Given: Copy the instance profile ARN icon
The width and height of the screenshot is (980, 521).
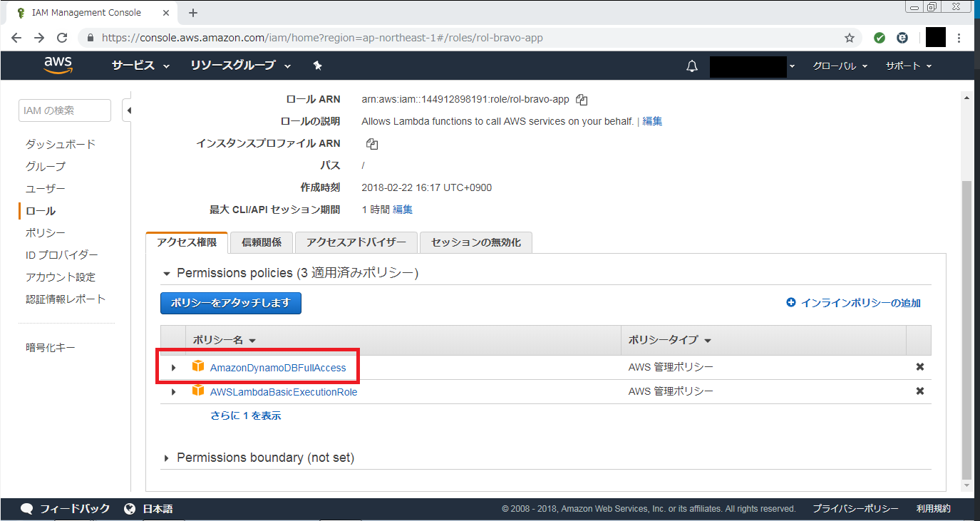Looking at the screenshot, I should (x=371, y=144).
